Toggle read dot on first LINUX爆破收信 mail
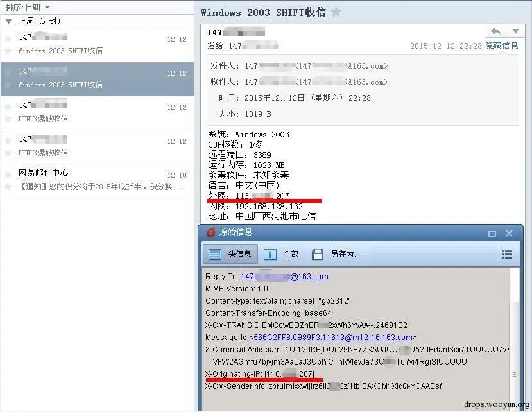 pos(8,107)
